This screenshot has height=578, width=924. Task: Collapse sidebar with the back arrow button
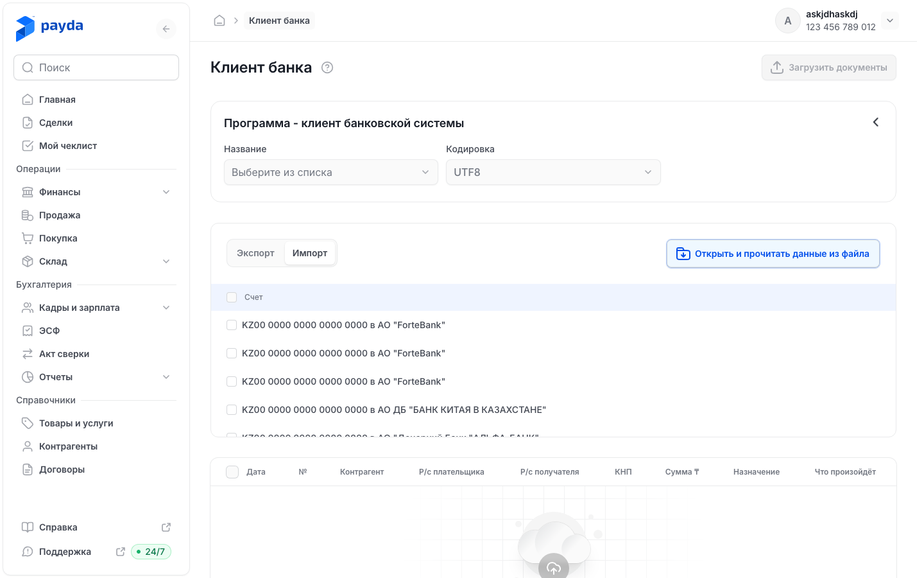(x=166, y=29)
